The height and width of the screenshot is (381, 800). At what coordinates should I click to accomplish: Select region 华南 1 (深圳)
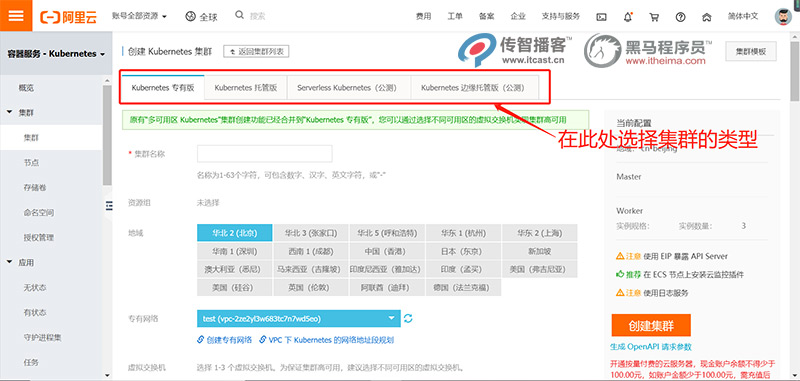[235, 251]
